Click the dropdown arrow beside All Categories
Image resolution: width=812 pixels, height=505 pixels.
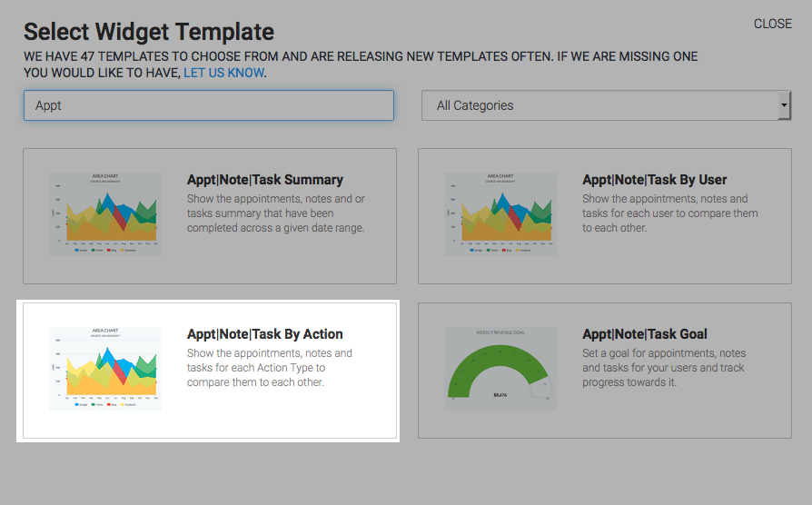point(784,105)
